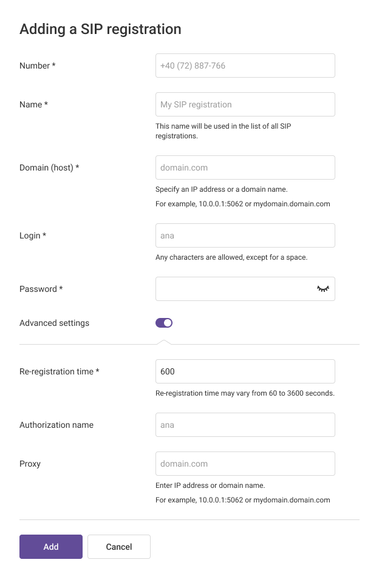Screen dimensions: 379x588
Task: Click inside the Password input field
Action: pos(234,289)
